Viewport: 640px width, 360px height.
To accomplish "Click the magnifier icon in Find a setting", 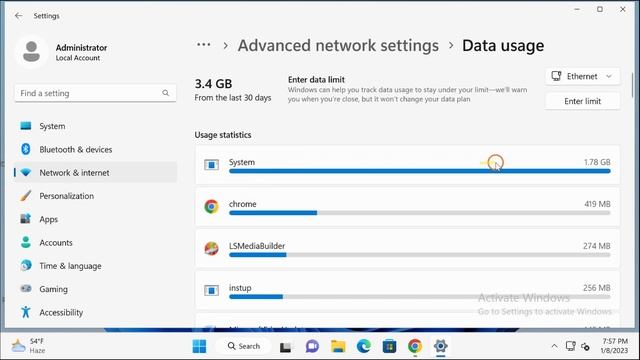I will [x=165, y=93].
